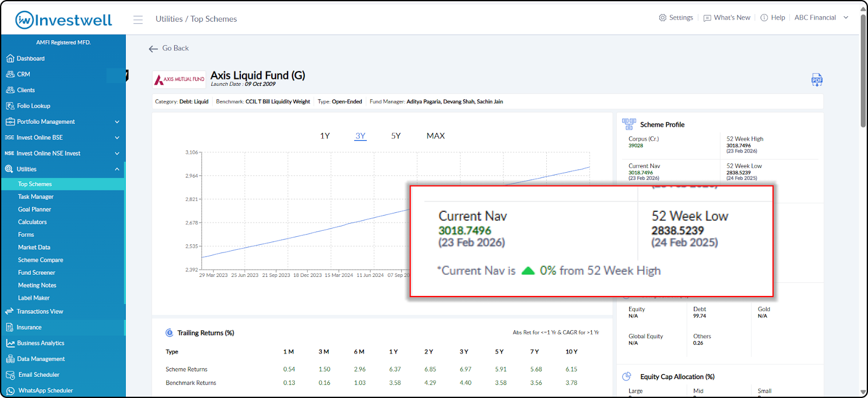
Task: Click the Go Back link
Action: [x=175, y=48]
